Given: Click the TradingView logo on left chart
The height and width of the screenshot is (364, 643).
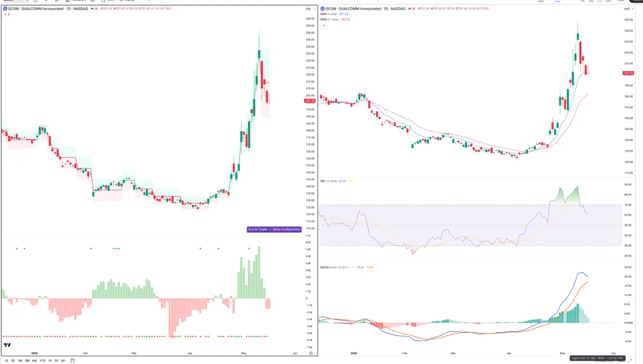Looking at the screenshot, I should tap(8, 346).
